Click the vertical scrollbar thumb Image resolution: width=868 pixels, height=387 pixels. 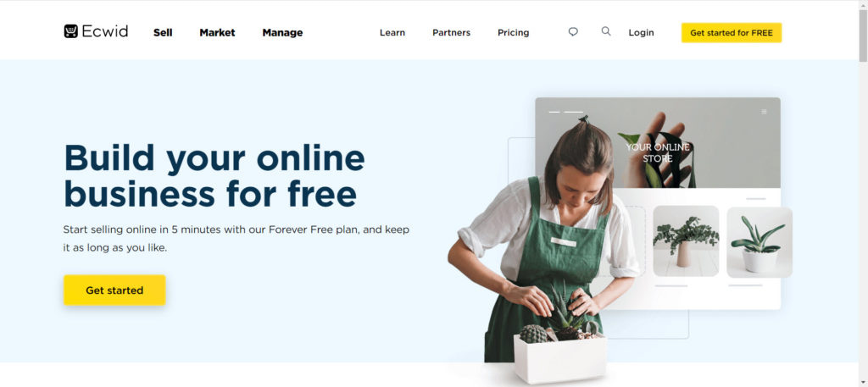(x=863, y=36)
